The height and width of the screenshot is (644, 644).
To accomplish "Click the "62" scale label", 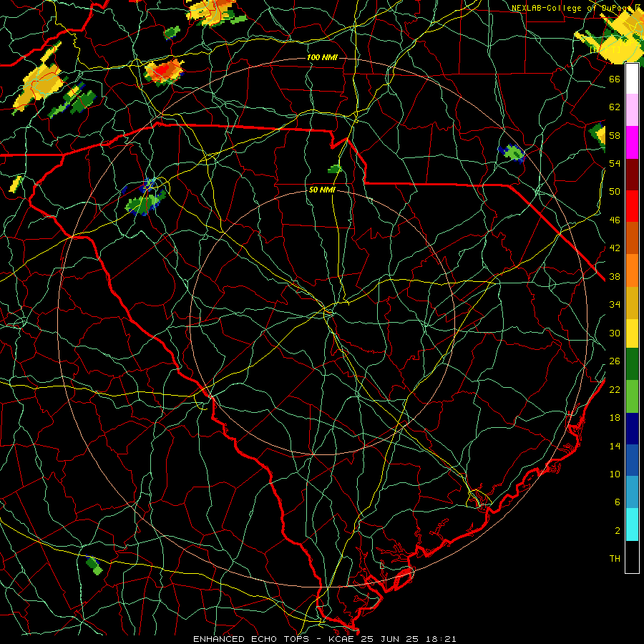I will tap(615, 107).
